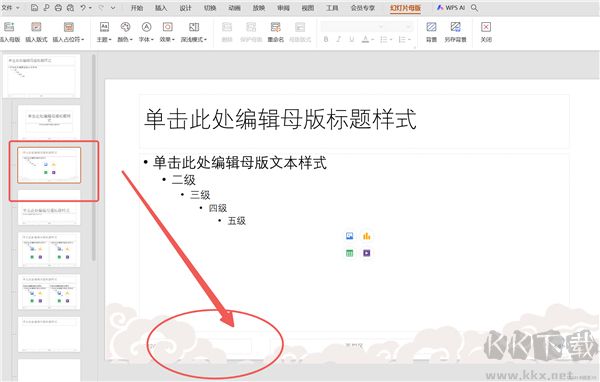The image size is (600, 382).
Task: Open the numbered list dropdown
Action: click(x=404, y=39)
